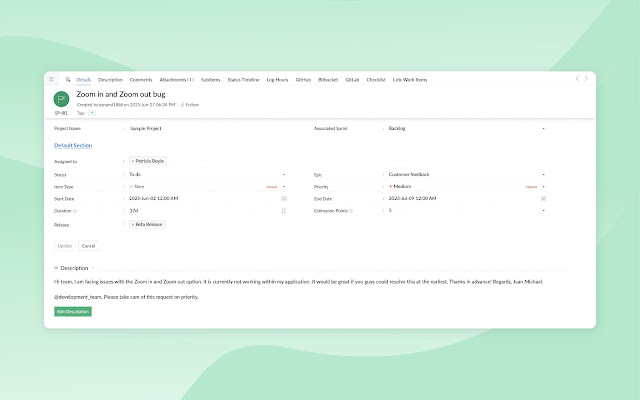
Task: Open the Estimation Points dropdown
Action: (543, 211)
